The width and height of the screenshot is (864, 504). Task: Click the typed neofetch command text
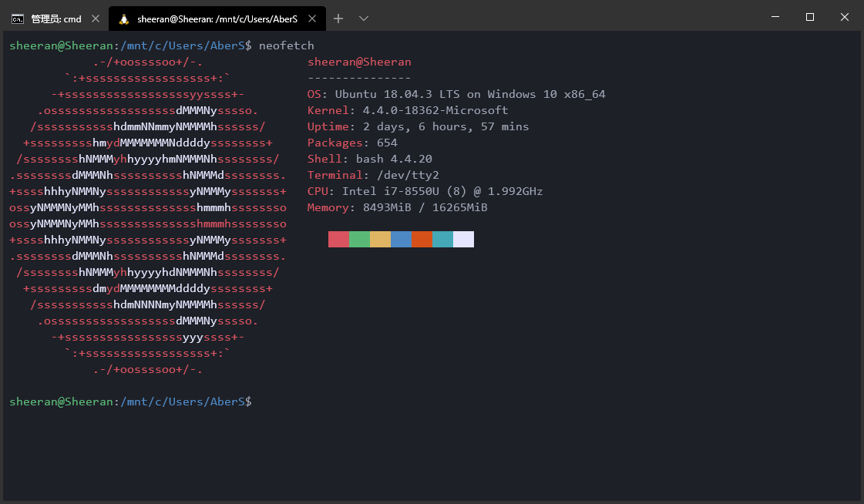pos(286,45)
